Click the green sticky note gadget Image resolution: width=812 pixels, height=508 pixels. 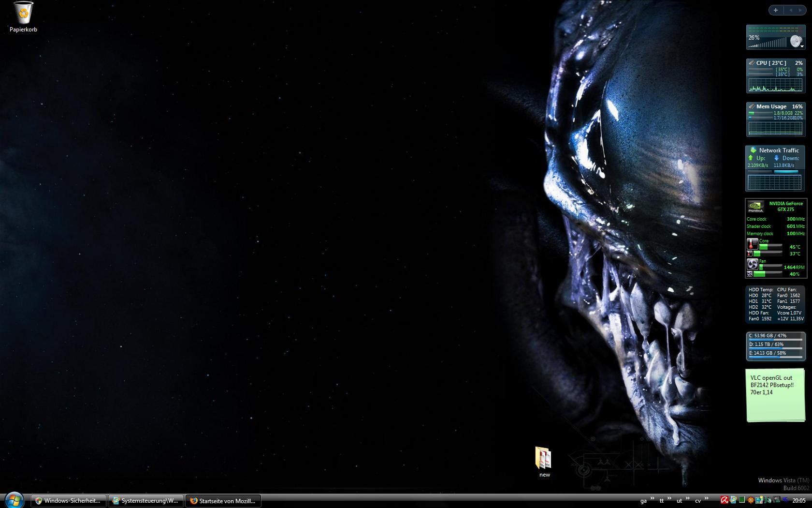click(775, 395)
